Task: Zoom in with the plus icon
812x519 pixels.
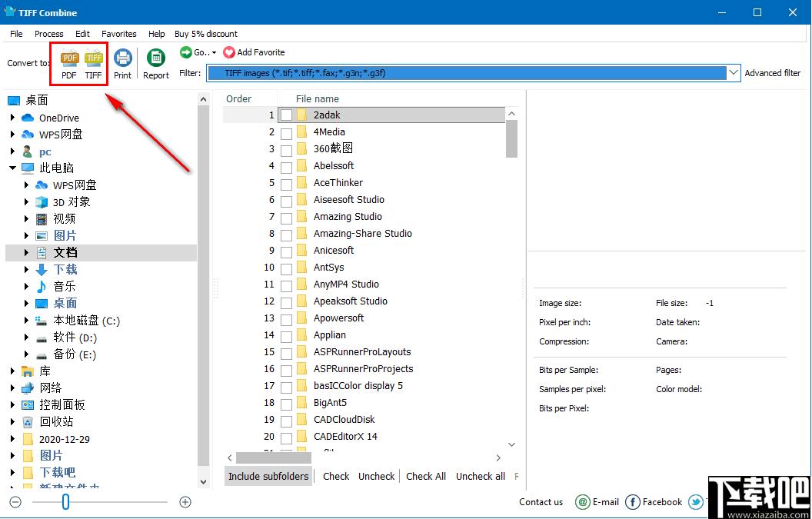Action: (185, 502)
